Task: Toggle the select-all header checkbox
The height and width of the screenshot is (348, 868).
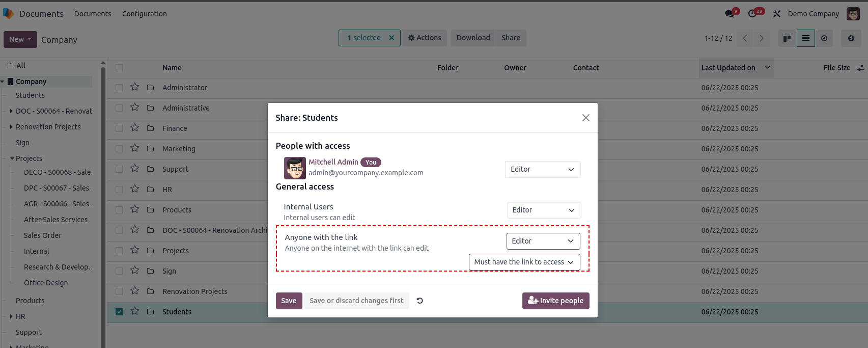Action: (x=119, y=68)
